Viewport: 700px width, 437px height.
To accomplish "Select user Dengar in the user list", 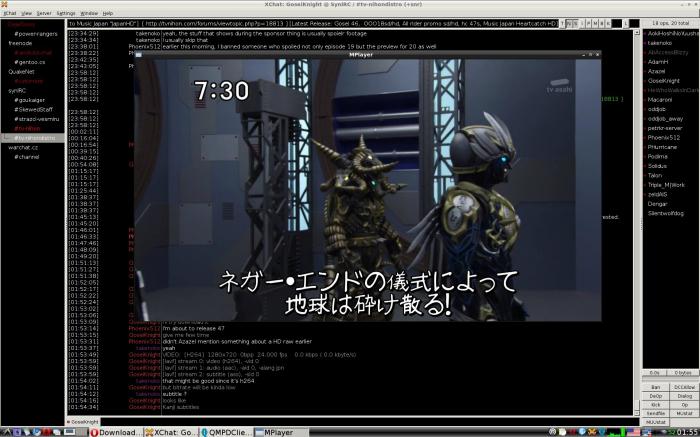I will coord(657,204).
